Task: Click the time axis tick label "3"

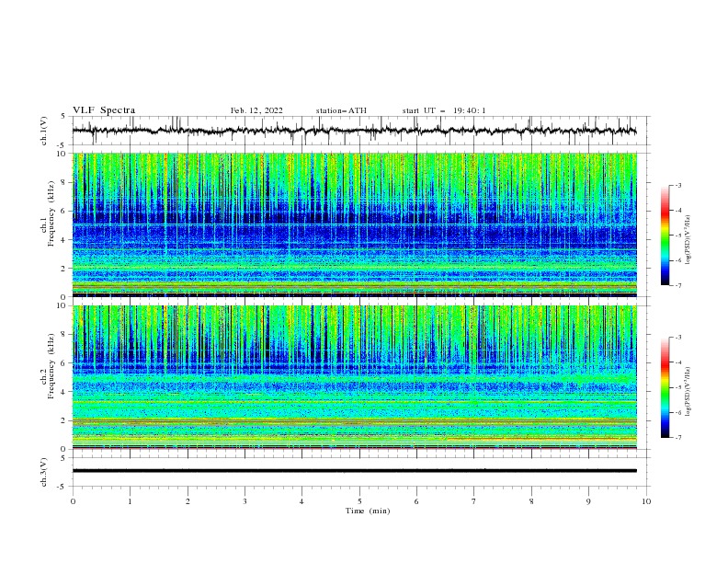Action: [x=245, y=501]
